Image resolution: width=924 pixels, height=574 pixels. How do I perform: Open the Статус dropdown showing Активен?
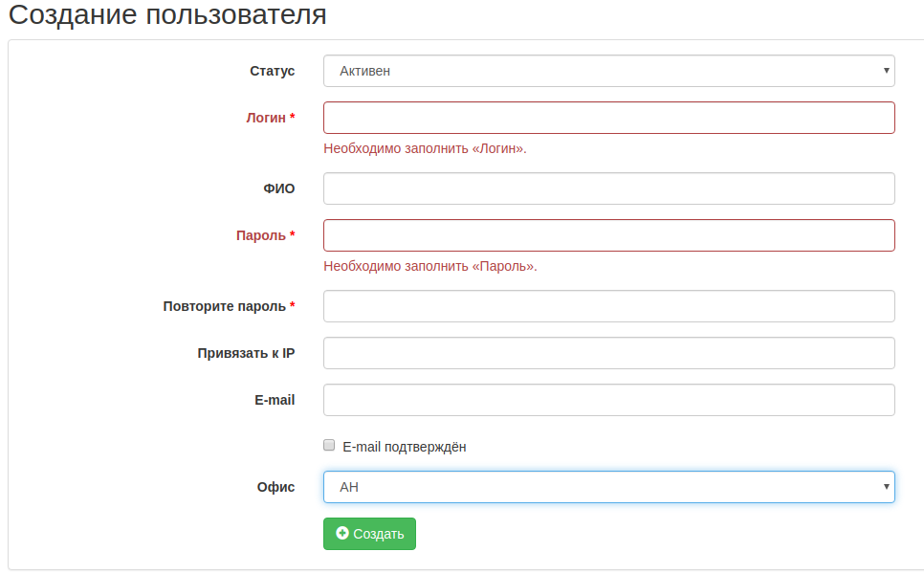[608, 71]
